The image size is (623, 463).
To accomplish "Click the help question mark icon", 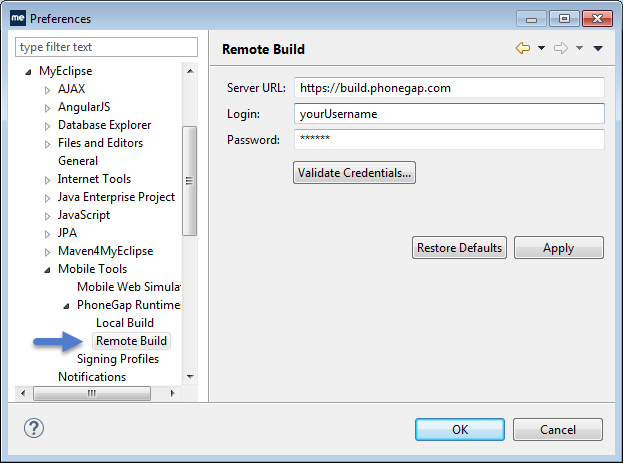I will click(x=34, y=428).
